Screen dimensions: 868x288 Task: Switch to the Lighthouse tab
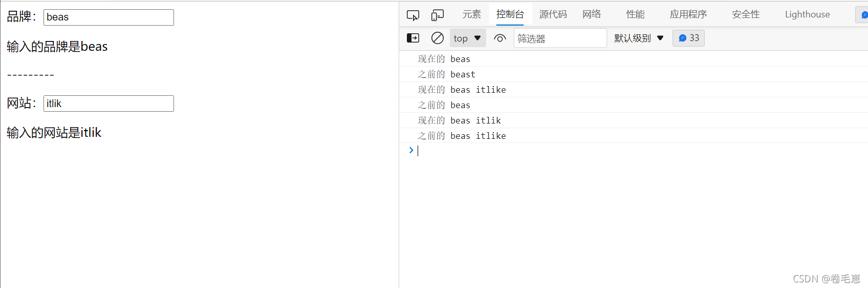click(x=808, y=14)
